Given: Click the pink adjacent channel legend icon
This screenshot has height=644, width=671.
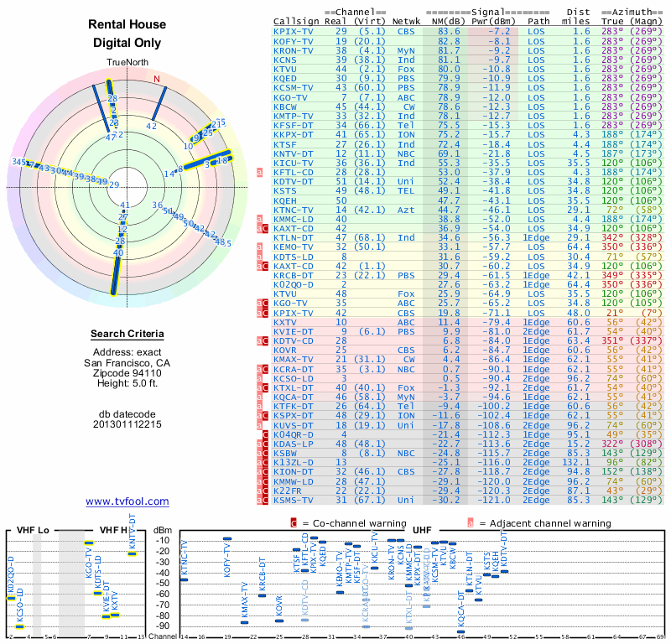Looking at the screenshot, I should tap(471, 523).
